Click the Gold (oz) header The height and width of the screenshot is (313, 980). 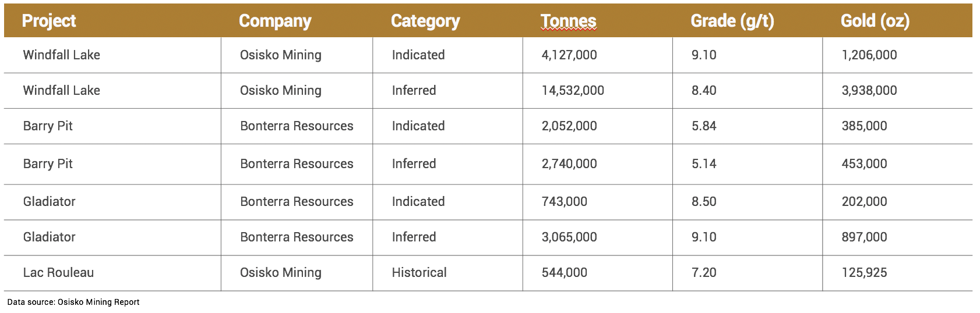coord(875,21)
